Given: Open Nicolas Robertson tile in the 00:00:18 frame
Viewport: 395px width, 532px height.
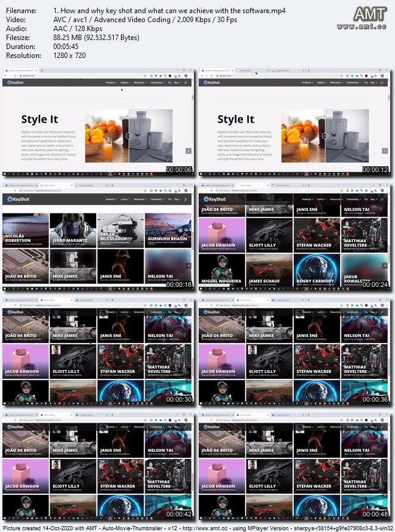Looking at the screenshot, I should coord(26,230).
